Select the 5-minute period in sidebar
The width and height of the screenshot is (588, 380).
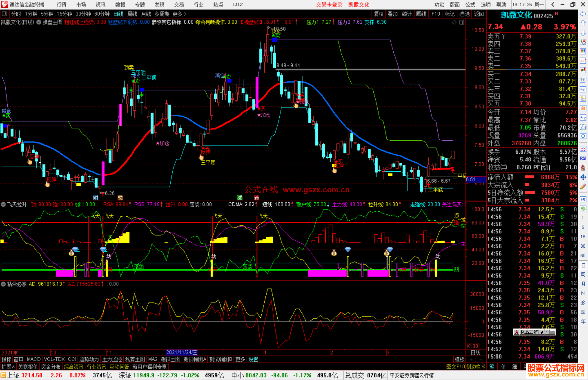click(583, 227)
